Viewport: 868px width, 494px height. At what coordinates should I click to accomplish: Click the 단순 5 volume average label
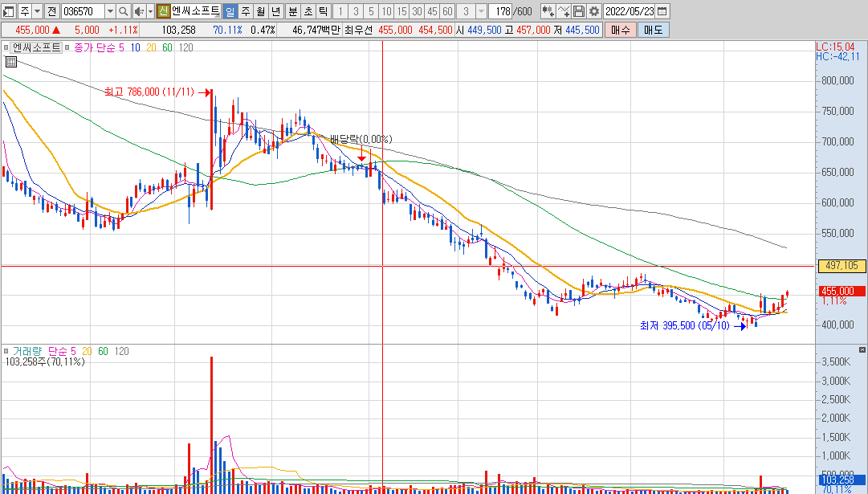pyautogui.click(x=62, y=351)
